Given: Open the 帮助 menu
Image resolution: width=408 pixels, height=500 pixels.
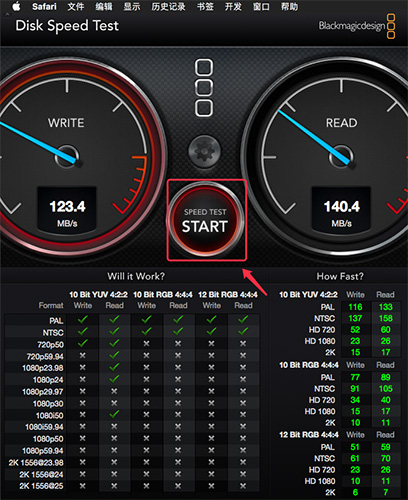Looking at the screenshot, I should tap(289, 7).
